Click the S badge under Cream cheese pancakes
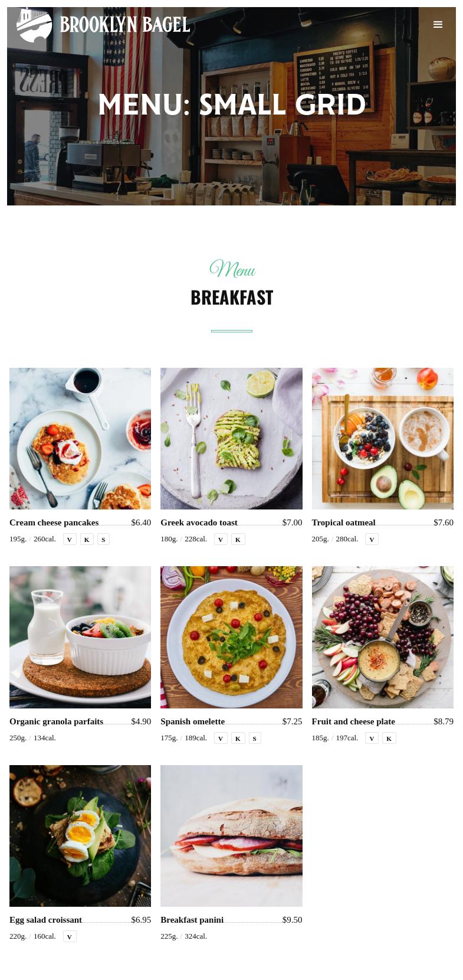Screen dimensions: 463x980 point(103,539)
